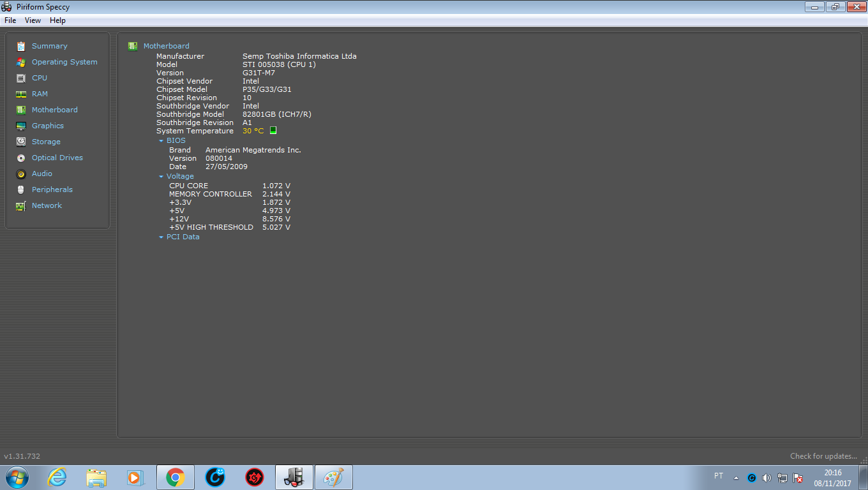
Task: Open the Graphics monitor icon
Action: tap(21, 126)
